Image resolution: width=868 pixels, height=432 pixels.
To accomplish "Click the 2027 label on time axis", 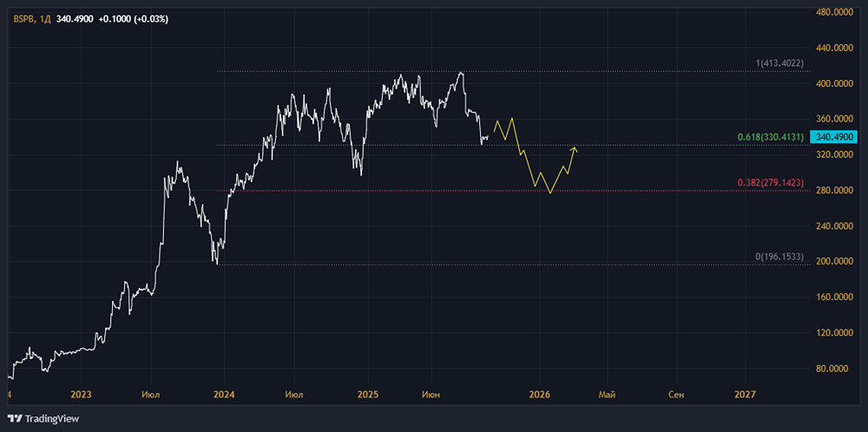I will click(x=745, y=395).
